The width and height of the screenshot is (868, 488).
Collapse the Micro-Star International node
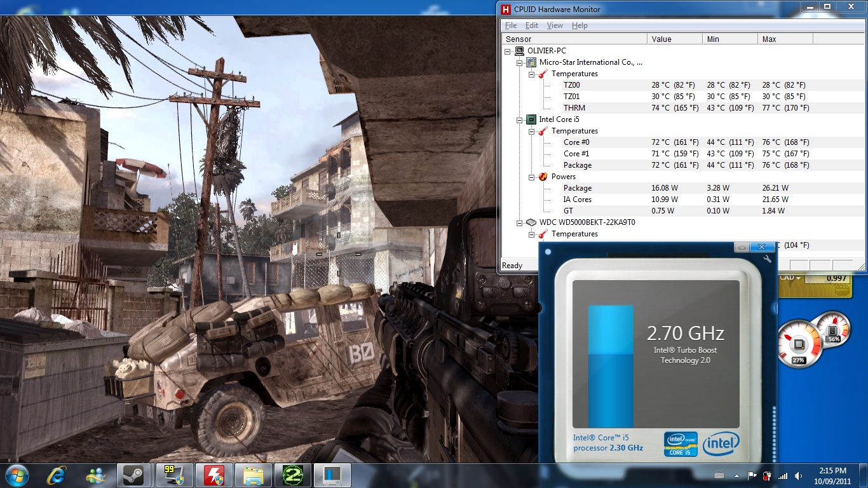click(520, 62)
